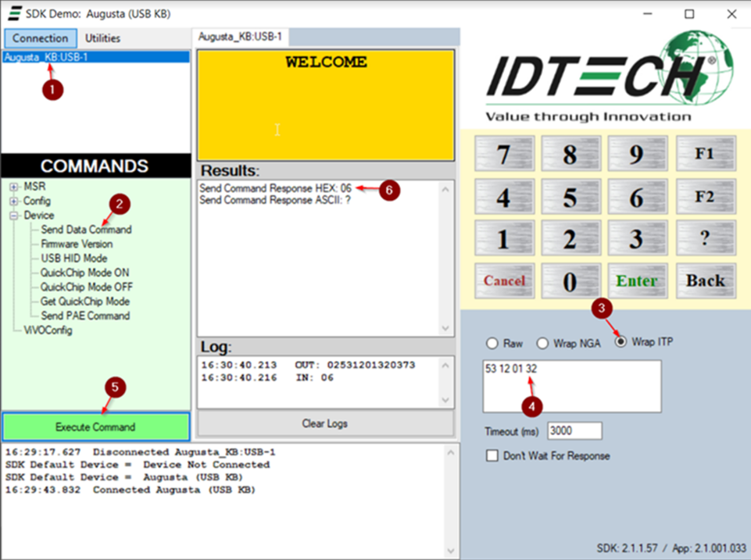Click the yellow WELCOME display area

[326, 105]
